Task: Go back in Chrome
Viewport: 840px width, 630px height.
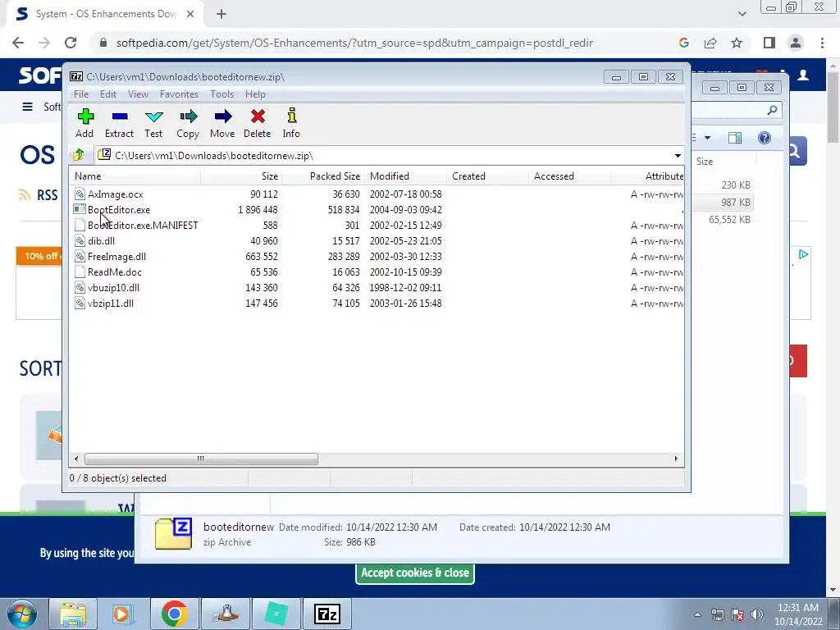Action: click(x=18, y=43)
